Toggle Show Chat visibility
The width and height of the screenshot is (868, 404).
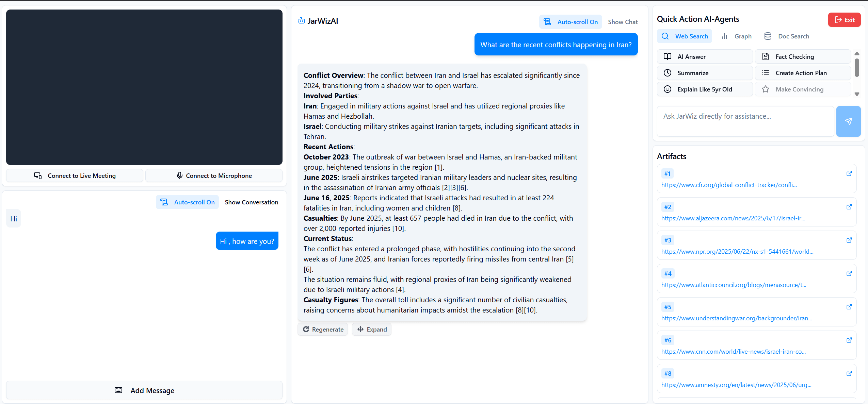pyautogui.click(x=623, y=22)
